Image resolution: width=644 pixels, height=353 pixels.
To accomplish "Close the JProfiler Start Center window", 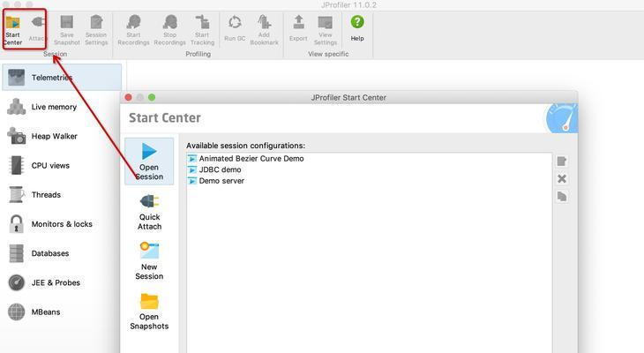I will (x=129, y=97).
